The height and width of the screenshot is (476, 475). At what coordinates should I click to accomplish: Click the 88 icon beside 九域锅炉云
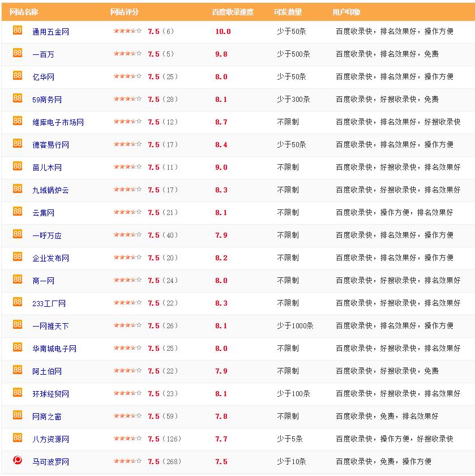point(18,189)
